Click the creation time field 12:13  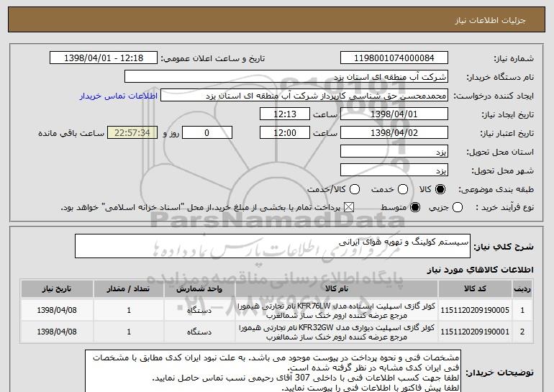coord(285,114)
